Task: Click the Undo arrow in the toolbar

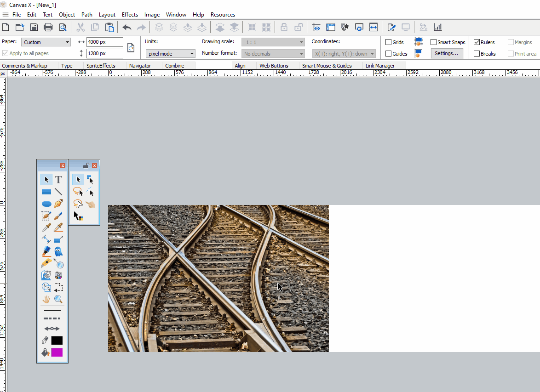Action: [x=127, y=28]
